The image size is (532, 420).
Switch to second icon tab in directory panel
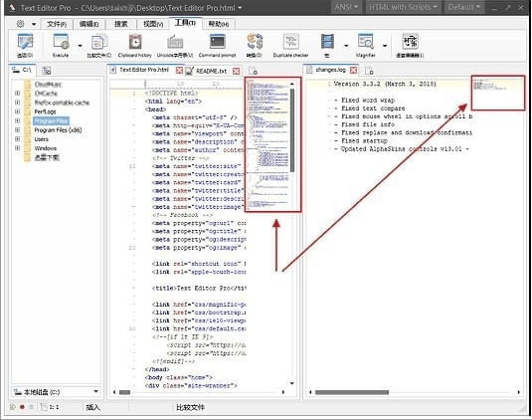[x=47, y=71]
